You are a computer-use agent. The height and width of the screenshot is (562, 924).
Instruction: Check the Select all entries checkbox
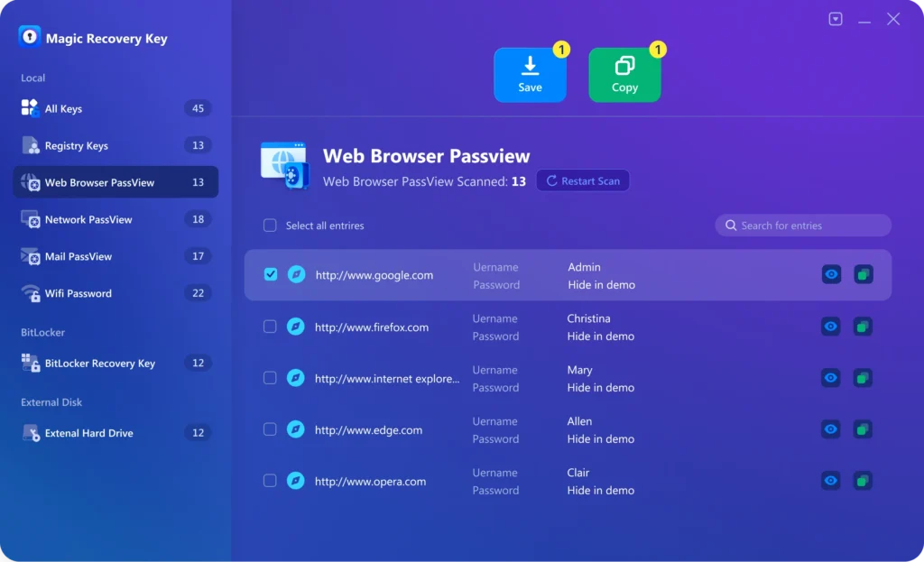point(270,226)
